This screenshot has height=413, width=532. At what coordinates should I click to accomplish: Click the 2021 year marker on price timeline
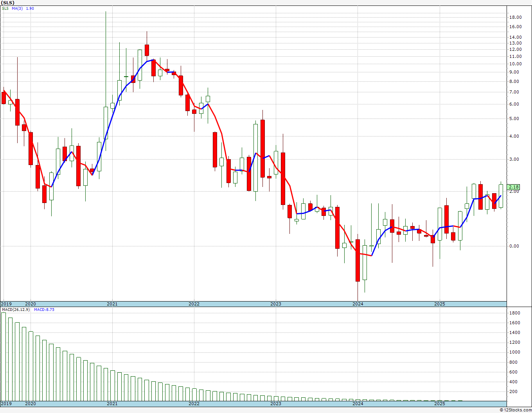pyautogui.click(x=112, y=304)
